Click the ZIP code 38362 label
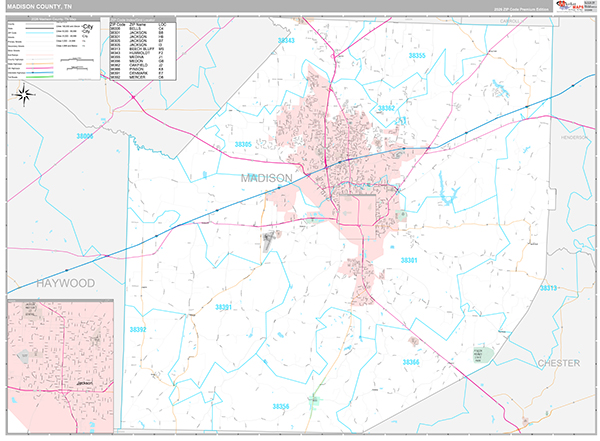Viewport: 600px width, 441px height. pos(386,108)
